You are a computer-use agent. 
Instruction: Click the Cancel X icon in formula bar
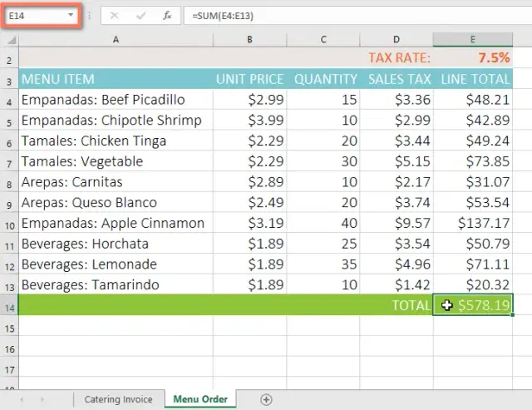pos(115,16)
